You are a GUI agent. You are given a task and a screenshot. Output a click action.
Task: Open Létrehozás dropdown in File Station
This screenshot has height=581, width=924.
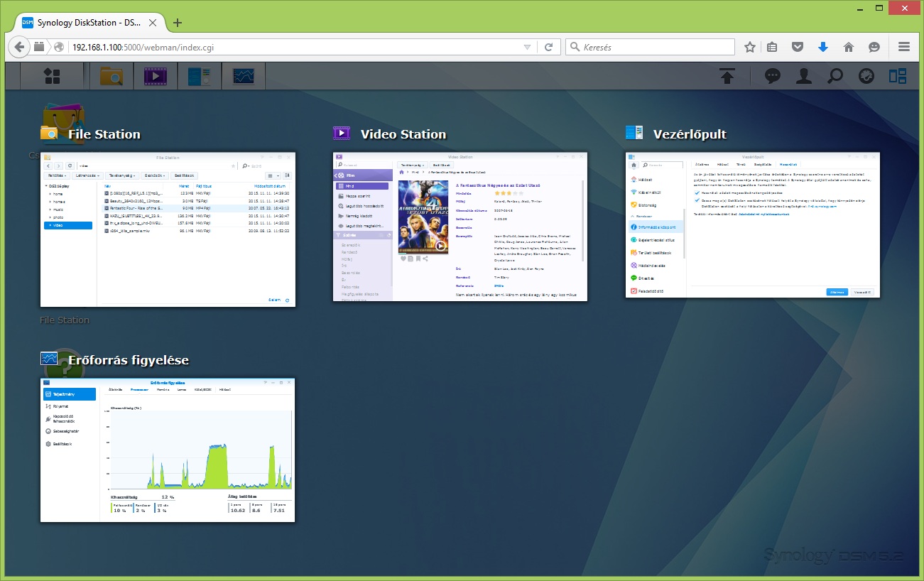point(88,175)
